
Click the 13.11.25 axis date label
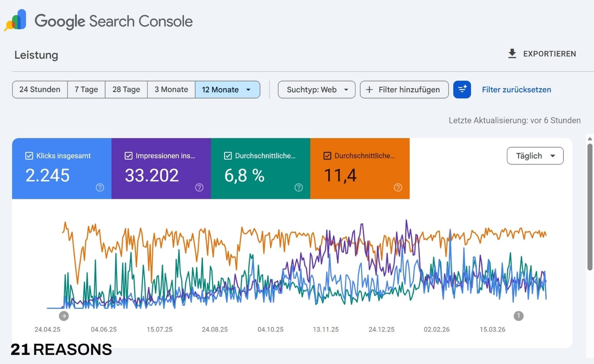point(325,329)
